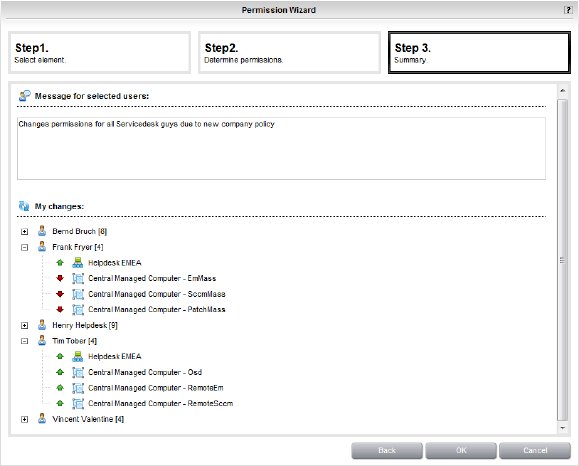Click Henry Helpdesk user icon
This screenshot has width=579, height=466.
pyautogui.click(x=42, y=325)
